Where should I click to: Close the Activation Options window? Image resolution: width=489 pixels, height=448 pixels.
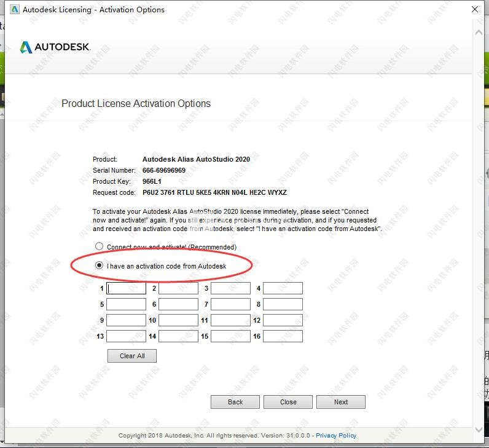(475, 9)
